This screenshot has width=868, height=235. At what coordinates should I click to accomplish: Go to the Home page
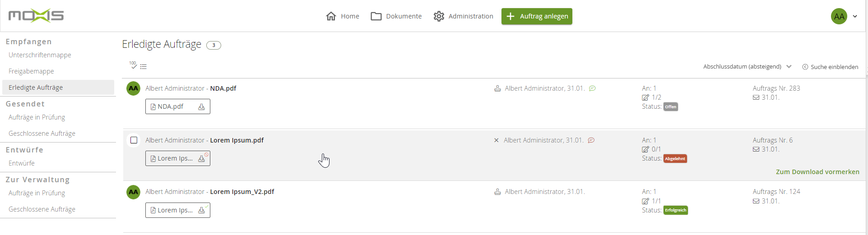tap(343, 16)
